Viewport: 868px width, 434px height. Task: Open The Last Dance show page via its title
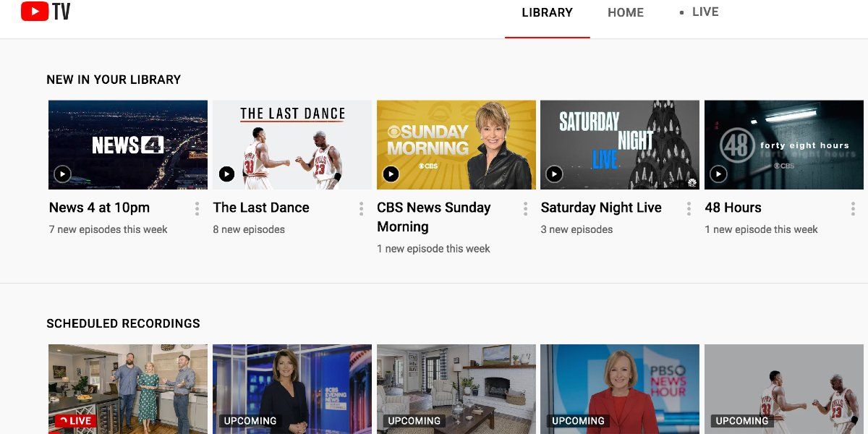click(x=261, y=208)
